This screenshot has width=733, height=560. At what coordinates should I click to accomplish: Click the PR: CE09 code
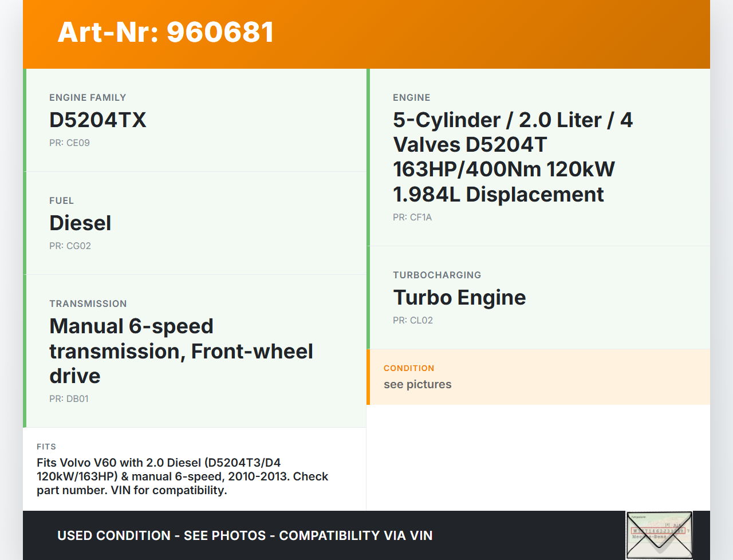coord(69,143)
